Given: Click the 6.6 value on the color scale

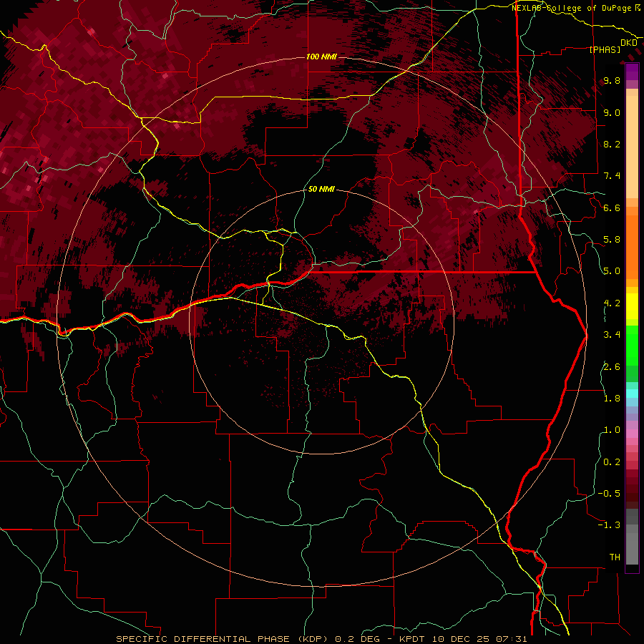Looking at the screenshot, I should point(612,208).
